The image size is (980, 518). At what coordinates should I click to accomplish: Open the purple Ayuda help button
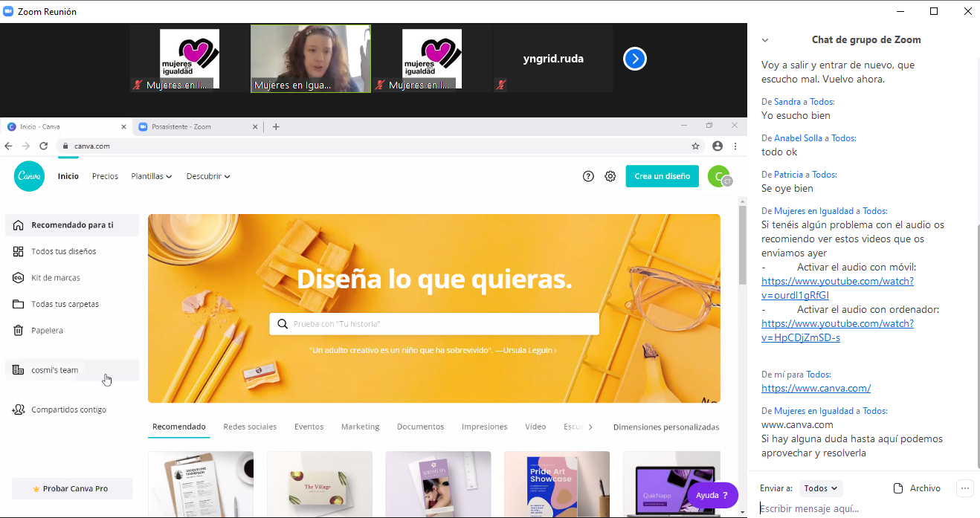712,495
